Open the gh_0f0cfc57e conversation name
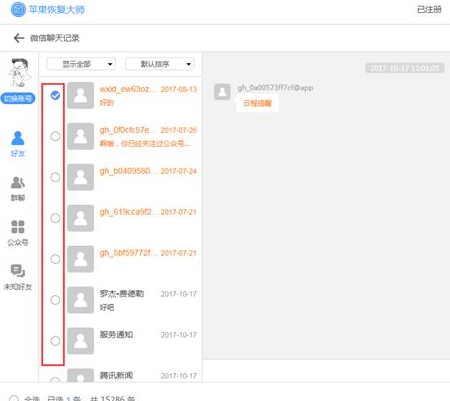The width and height of the screenshot is (450, 401). (128, 130)
